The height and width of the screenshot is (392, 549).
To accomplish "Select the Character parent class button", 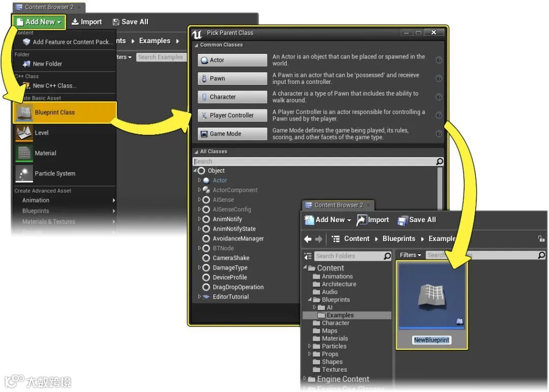I will [x=232, y=97].
